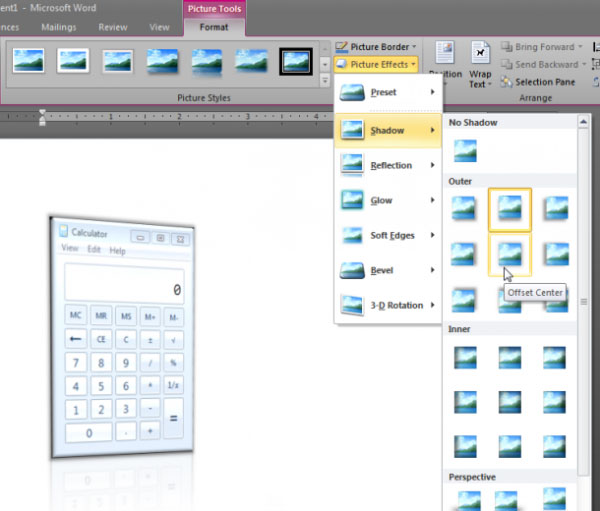Switch to the View ribbon tab
The width and height of the screenshot is (600, 511).
point(159,27)
